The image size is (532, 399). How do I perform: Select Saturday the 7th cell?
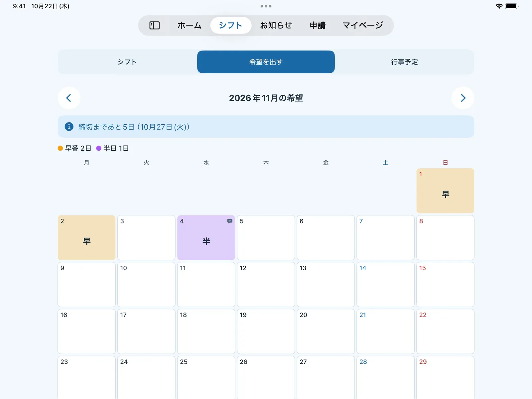click(385, 237)
